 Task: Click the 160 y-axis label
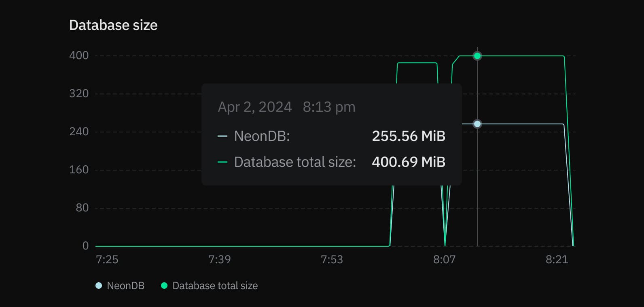tap(79, 170)
